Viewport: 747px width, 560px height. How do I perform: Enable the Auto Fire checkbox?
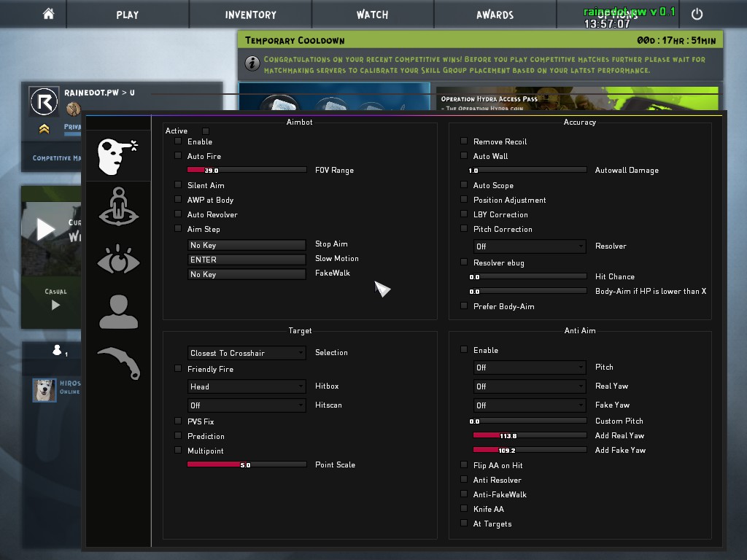pos(177,156)
